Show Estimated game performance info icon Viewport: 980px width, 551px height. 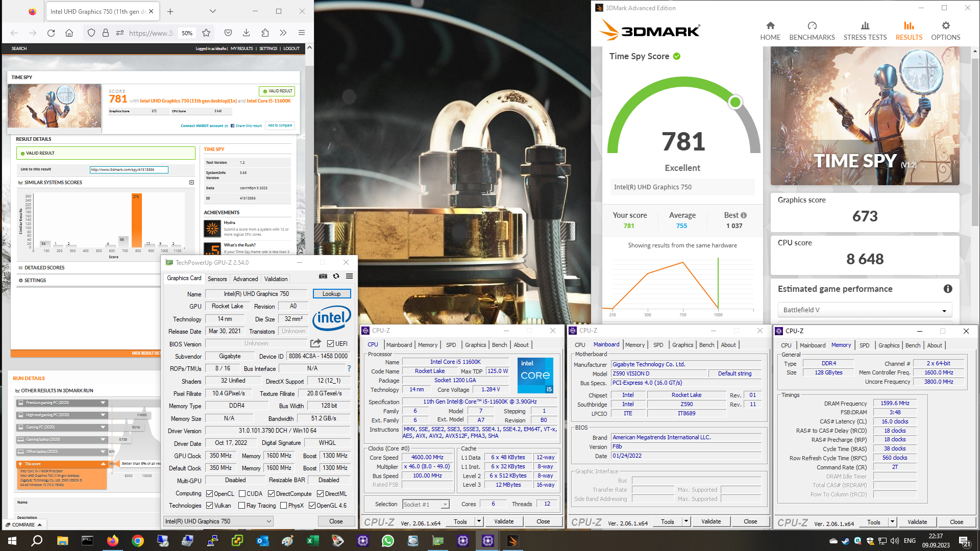948,289
